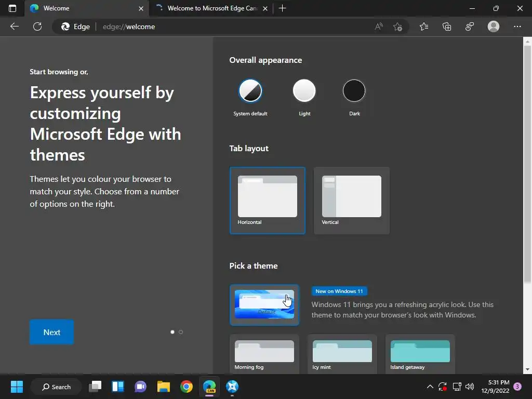
Task: Open the profile avatar menu
Action: click(494, 26)
